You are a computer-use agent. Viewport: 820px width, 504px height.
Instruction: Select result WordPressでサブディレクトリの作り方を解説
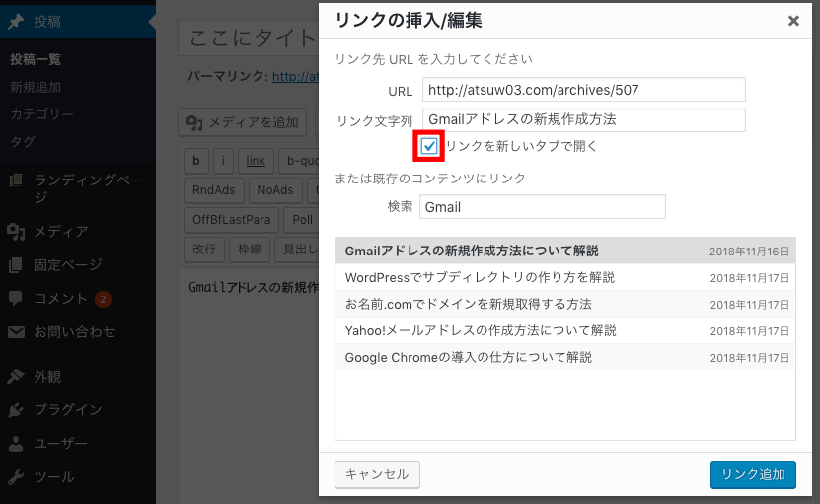(565, 277)
